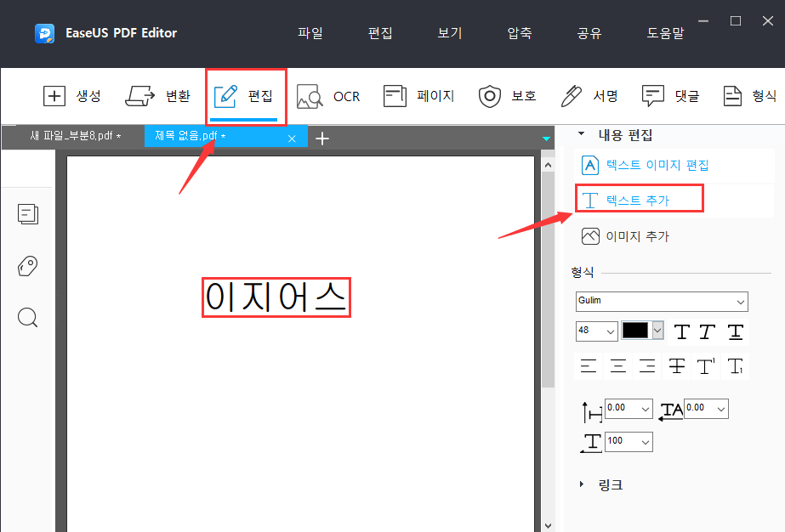Open the page thumbnails sidebar panel
Image resolution: width=785 pixels, height=532 pixels.
(27, 214)
